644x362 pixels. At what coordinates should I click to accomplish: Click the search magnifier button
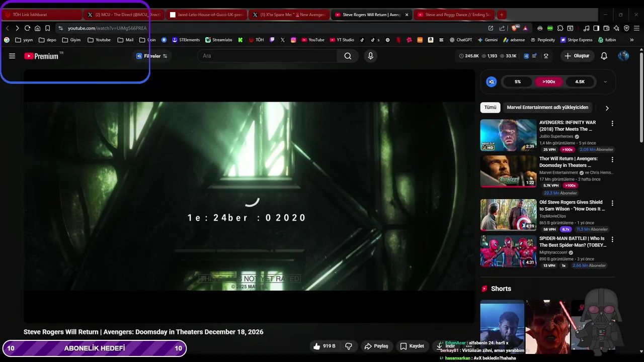[348, 56]
